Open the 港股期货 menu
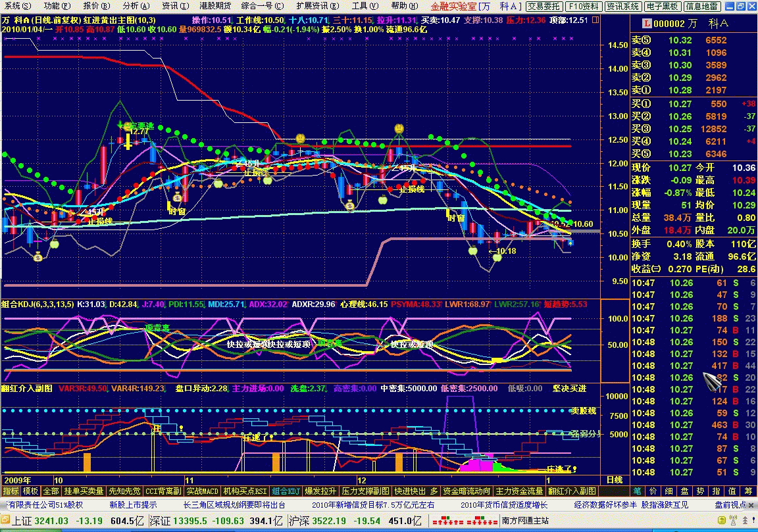The width and height of the screenshot is (758, 532). (215, 6)
